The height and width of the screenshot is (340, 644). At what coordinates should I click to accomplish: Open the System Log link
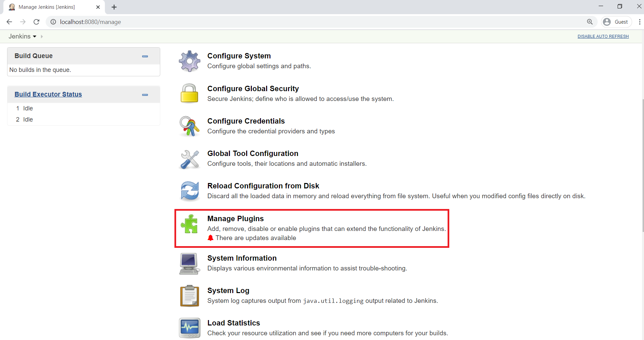coord(229,291)
